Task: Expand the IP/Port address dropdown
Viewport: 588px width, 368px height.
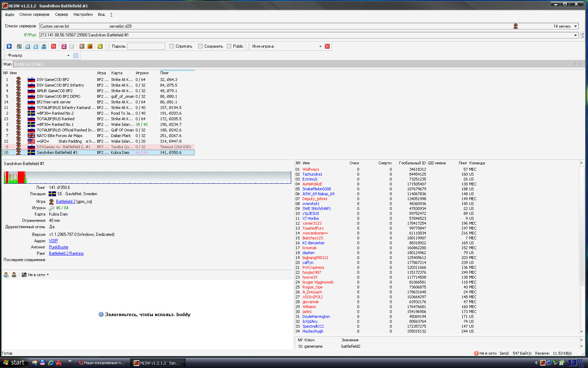Action: pos(575,35)
